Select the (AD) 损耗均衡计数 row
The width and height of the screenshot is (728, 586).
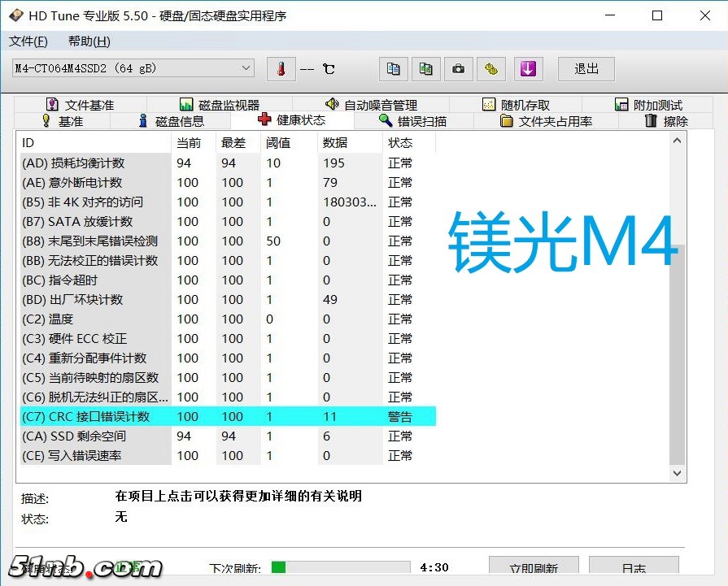(x=228, y=163)
